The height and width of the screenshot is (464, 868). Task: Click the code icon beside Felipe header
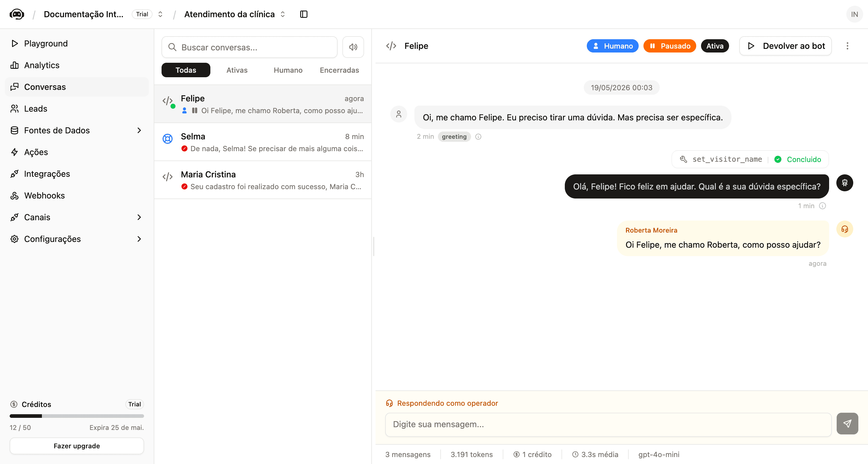(391, 46)
